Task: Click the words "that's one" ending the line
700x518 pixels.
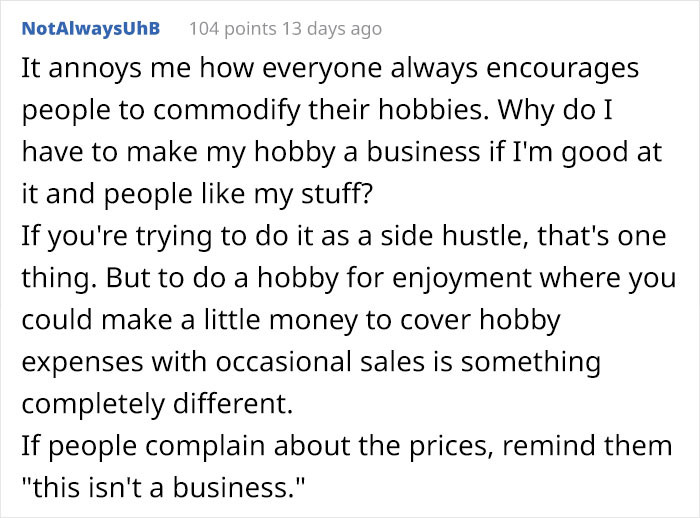Action: tap(602, 236)
